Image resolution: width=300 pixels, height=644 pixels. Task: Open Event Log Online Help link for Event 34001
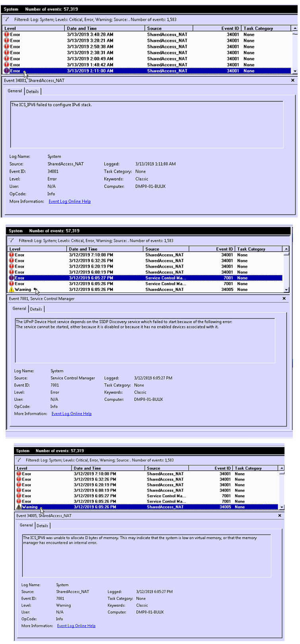(70, 202)
